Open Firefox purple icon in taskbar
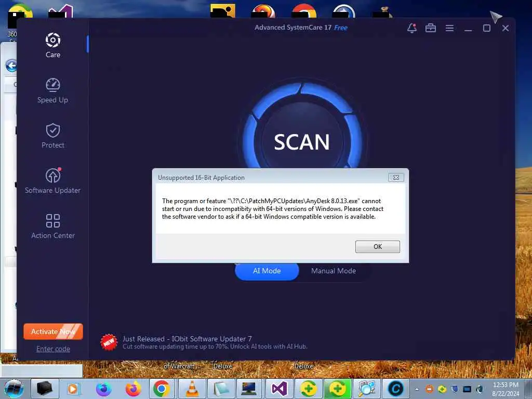 pyautogui.click(x=103, y=389)
